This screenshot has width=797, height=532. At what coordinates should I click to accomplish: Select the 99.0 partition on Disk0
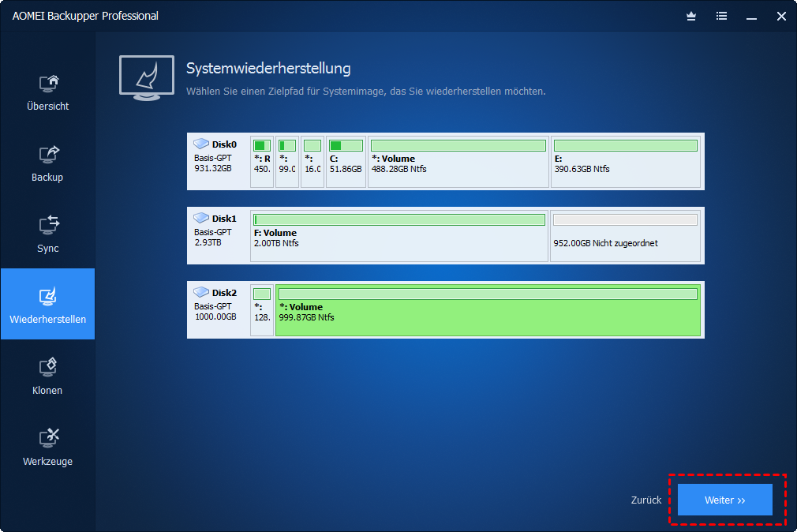[x=287, y=162]
